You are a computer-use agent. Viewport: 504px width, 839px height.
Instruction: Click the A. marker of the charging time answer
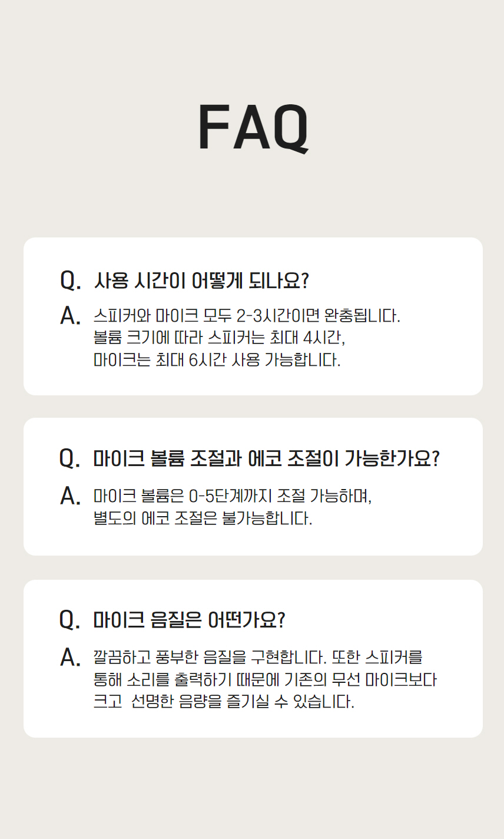point(70,316)
